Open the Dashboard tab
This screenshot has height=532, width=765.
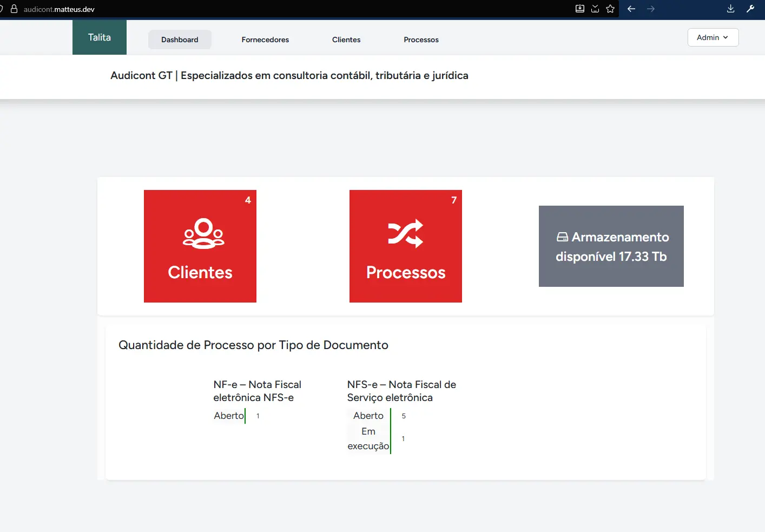pos(180,40)
